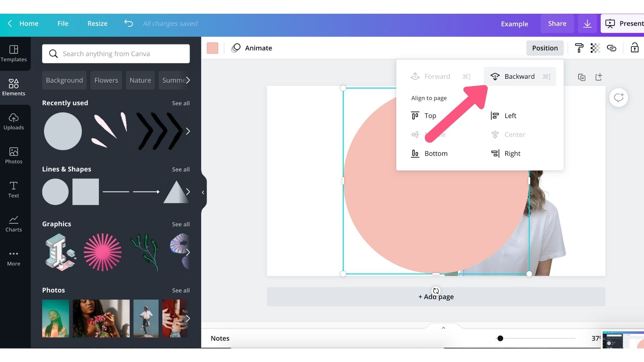
Task: Expand the See all Photos section
Action: 180,290
